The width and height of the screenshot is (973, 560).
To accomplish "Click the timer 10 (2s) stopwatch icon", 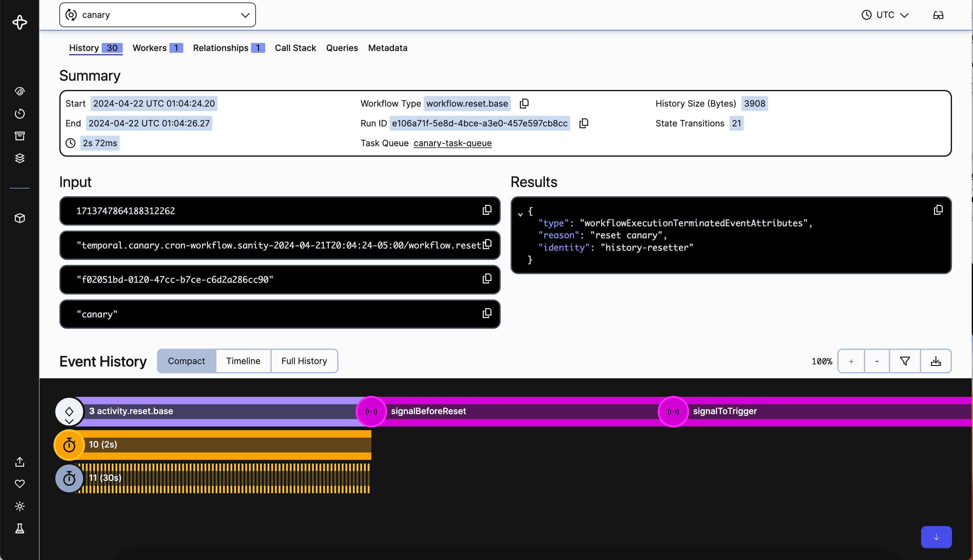I will [x=69, y=445].
